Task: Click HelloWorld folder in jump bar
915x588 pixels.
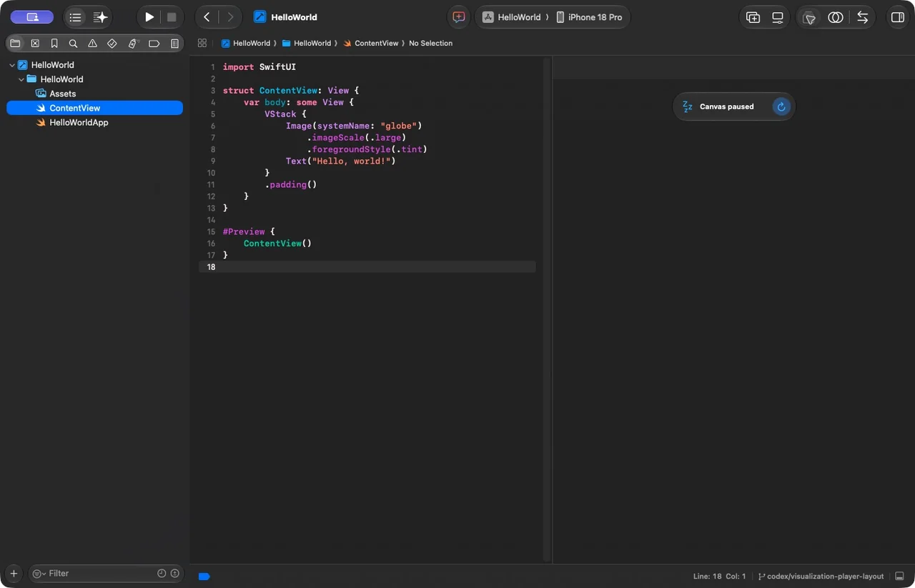Action: tap(307, 43)
